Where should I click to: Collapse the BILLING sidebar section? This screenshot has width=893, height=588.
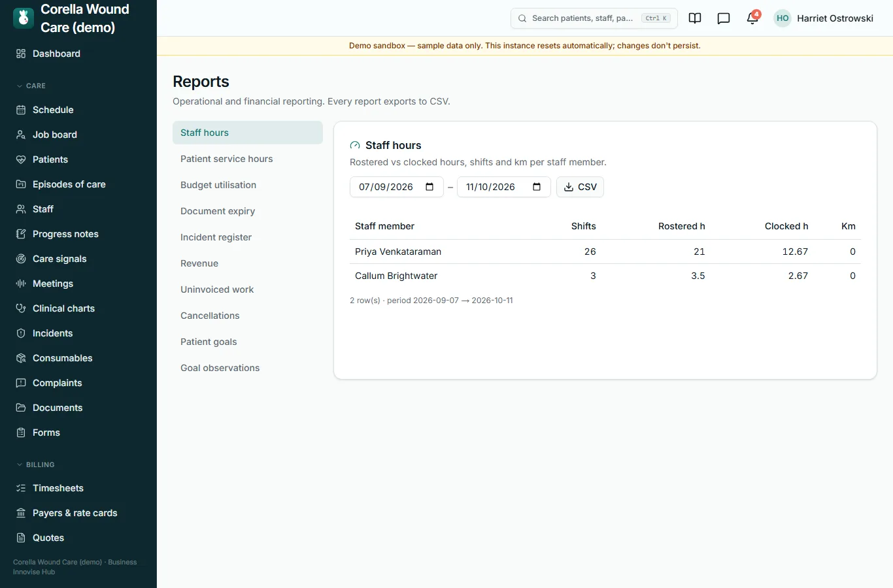pyautogui.click(x=35, y=465)
